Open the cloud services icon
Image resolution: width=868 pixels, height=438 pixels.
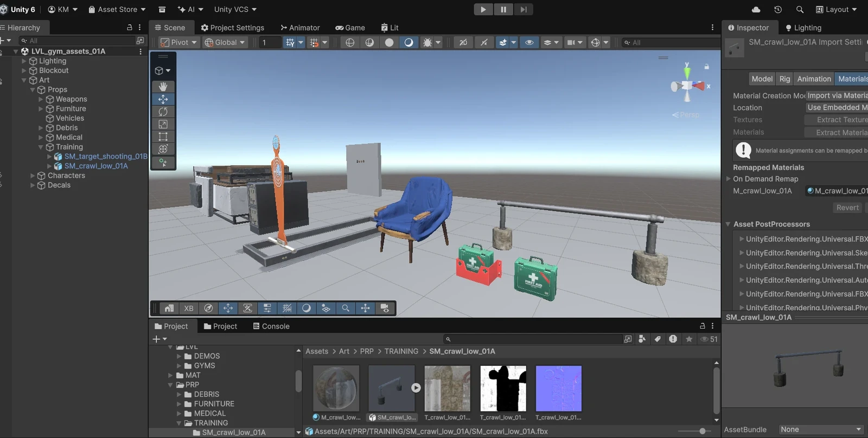click(x=756, y=9)
